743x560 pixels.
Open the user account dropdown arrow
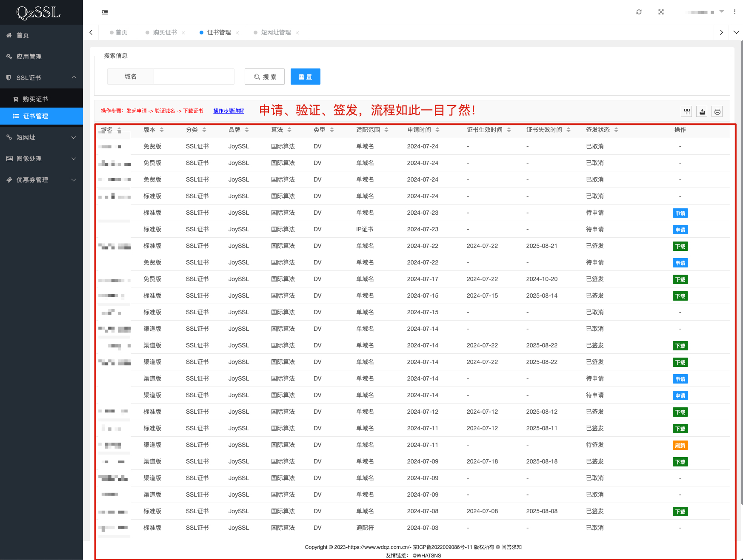point(722,12)
